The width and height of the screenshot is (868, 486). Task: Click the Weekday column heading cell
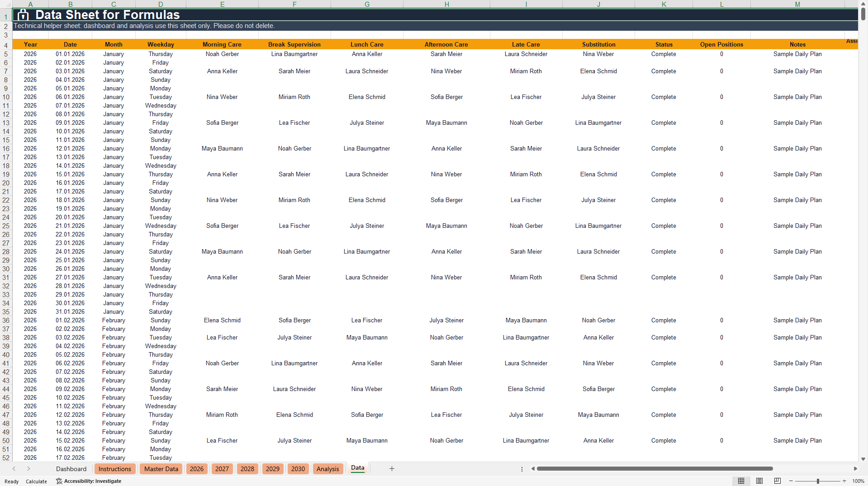161,44
